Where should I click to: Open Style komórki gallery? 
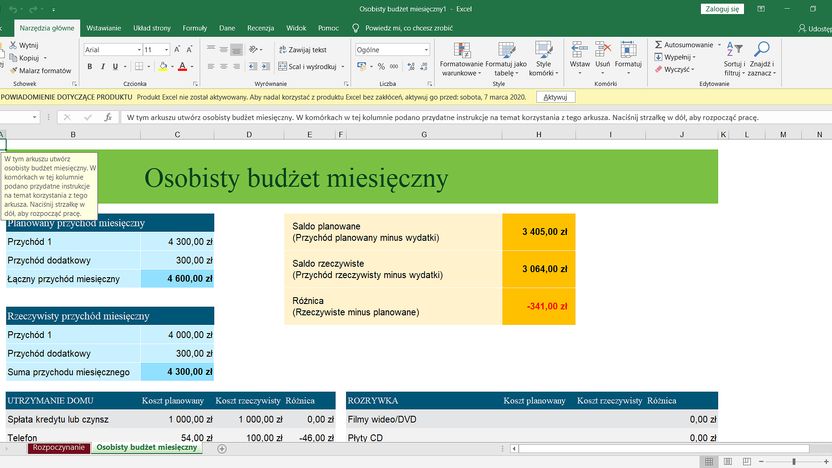(x=543, y=59)
